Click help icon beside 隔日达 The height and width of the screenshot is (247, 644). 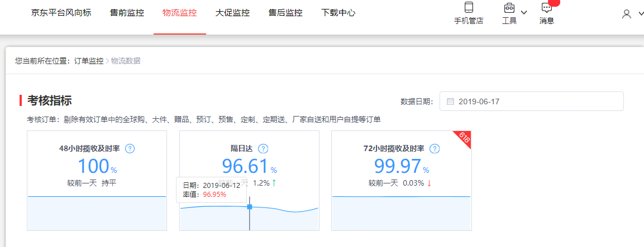tap(263, 149)
